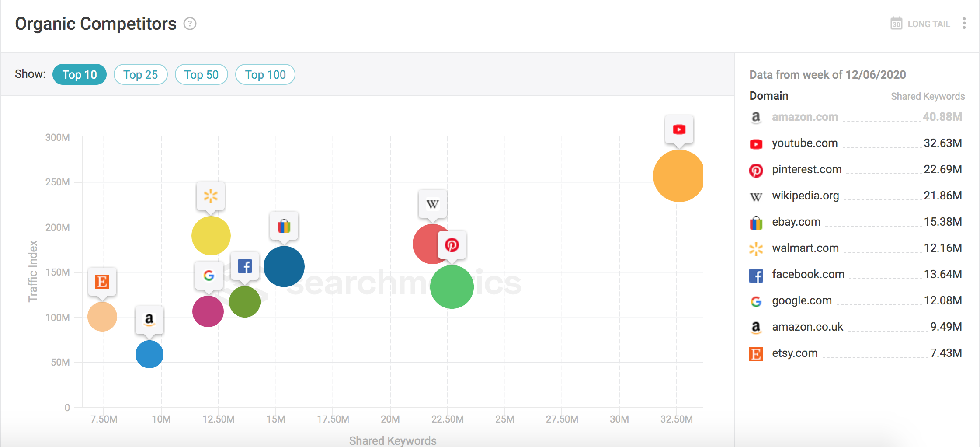Open the etsy.com domain link

point(795,353)
